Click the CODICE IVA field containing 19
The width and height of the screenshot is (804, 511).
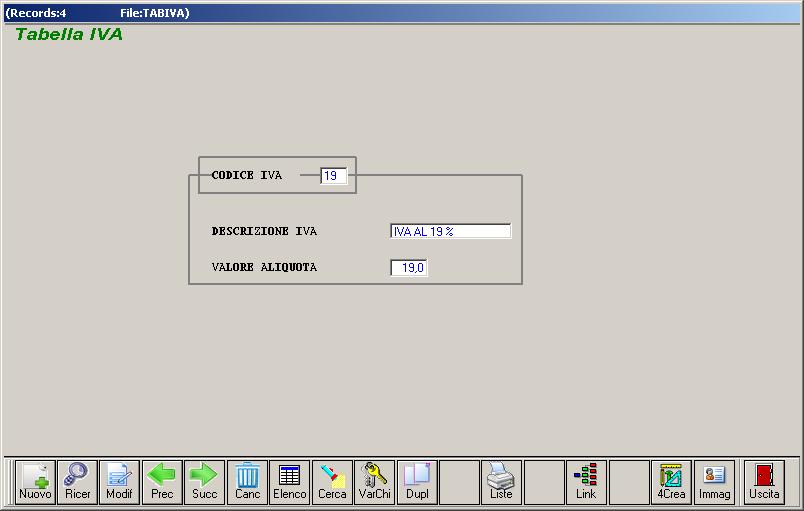334,176
